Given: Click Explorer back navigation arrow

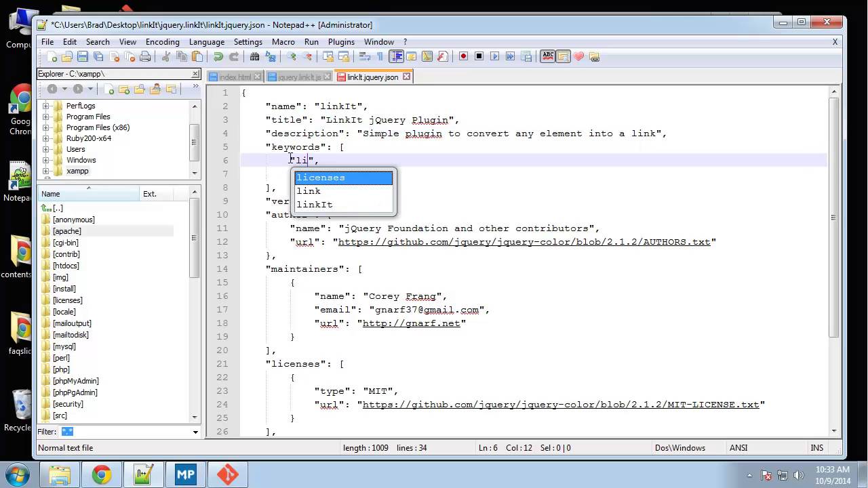Looking at the screenshot, I should pyautogui.click(x=52, y=89).
